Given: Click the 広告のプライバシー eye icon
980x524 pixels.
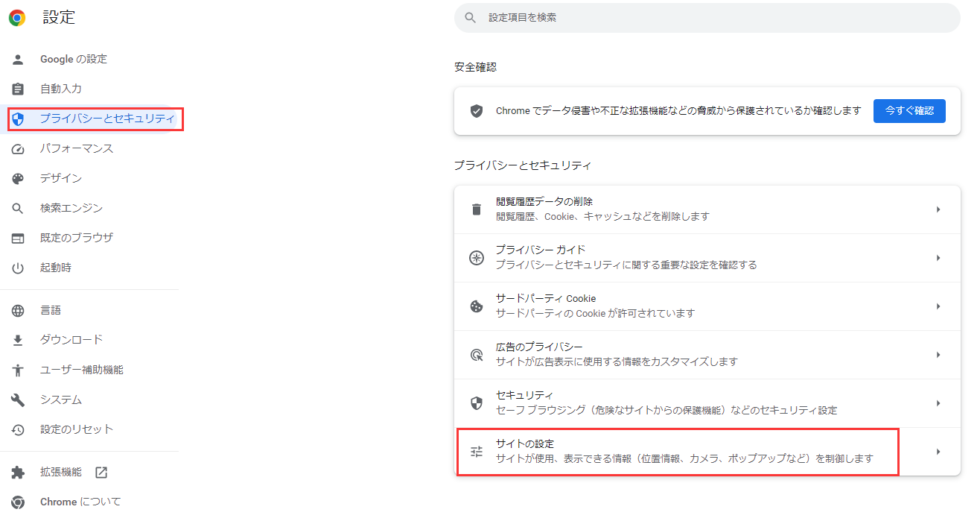Looking at the screenshot, I should pyautogui.click(x=477, y=354).
